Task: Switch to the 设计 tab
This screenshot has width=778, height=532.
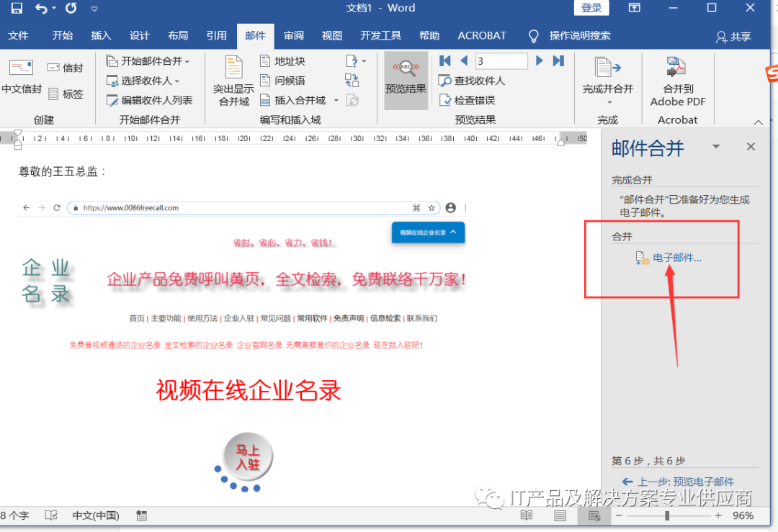Action: click(140, 36)
